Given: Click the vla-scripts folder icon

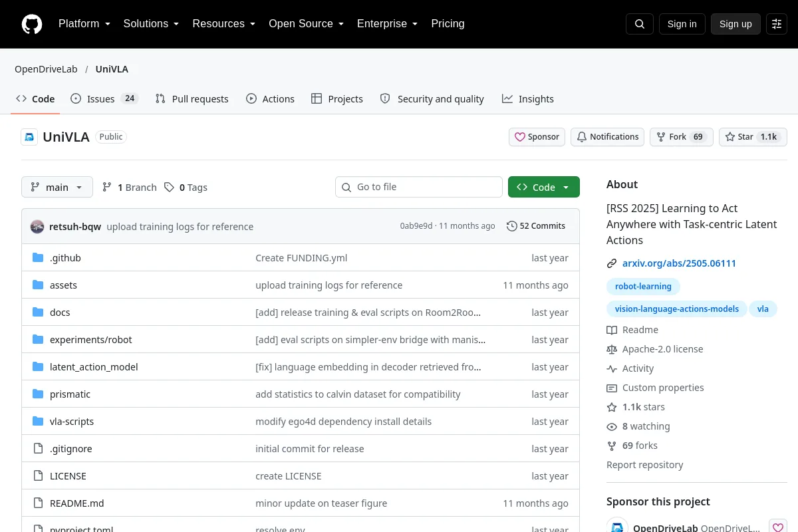Looking at the screenshot, I should [38, 422].
